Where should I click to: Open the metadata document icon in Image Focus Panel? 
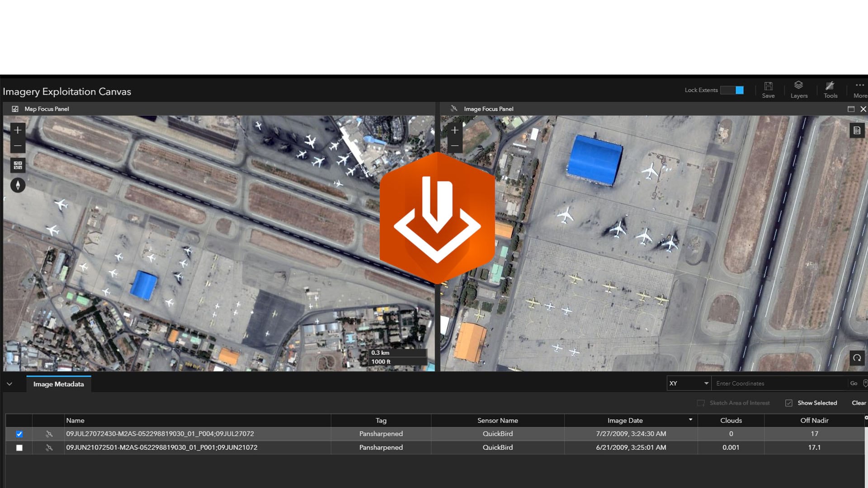click(x=857, y=130)
